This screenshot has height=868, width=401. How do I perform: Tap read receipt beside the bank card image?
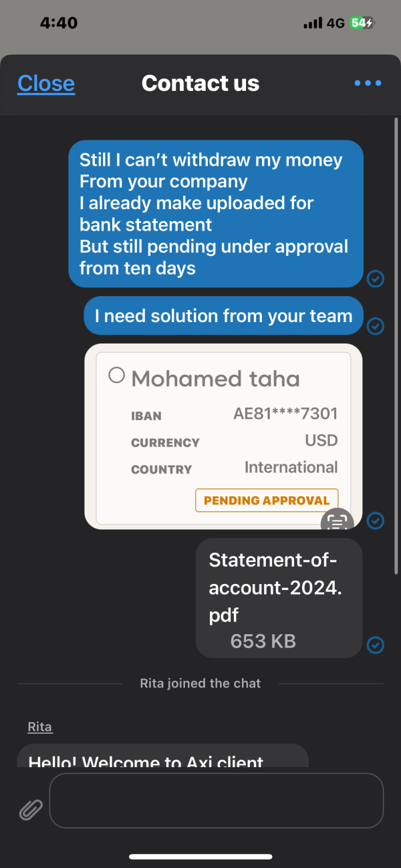point(376,520)
